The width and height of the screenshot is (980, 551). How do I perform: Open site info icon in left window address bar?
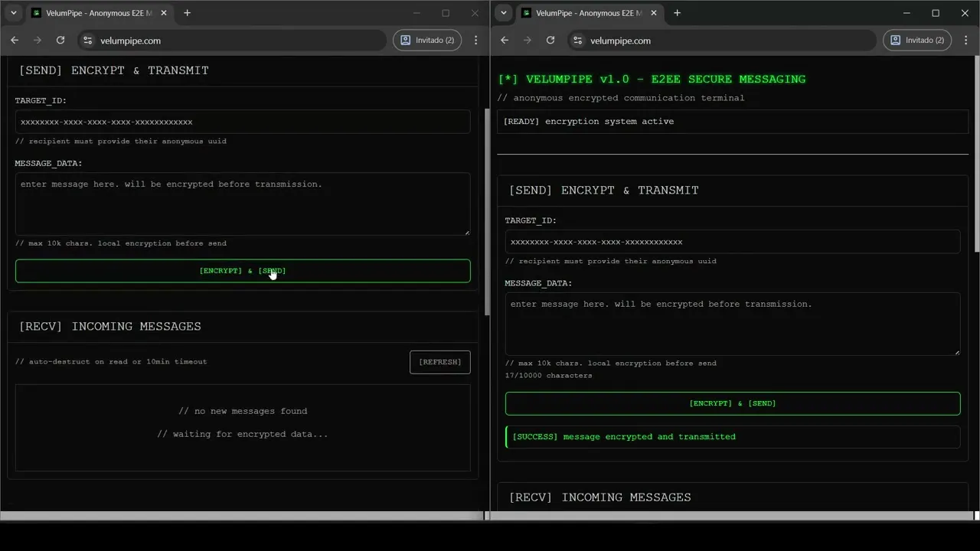[x=87, y=41]
